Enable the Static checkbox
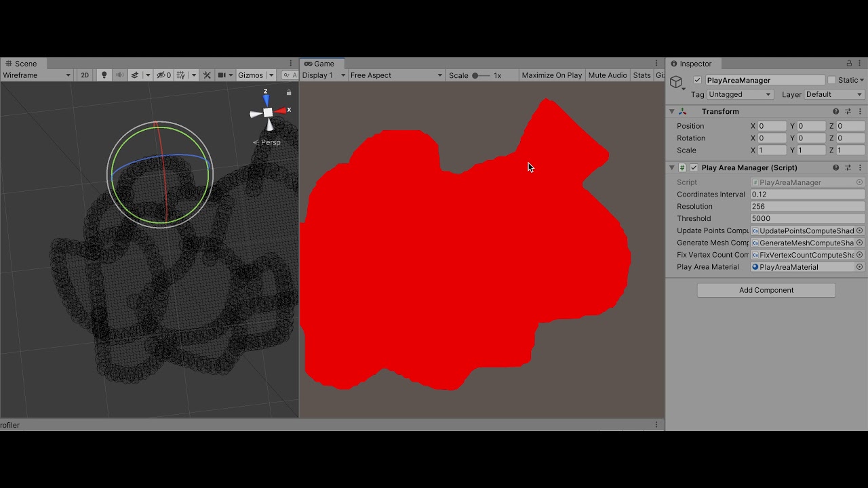The width and height of the screenshot is (868, 488). pos(832,80)
